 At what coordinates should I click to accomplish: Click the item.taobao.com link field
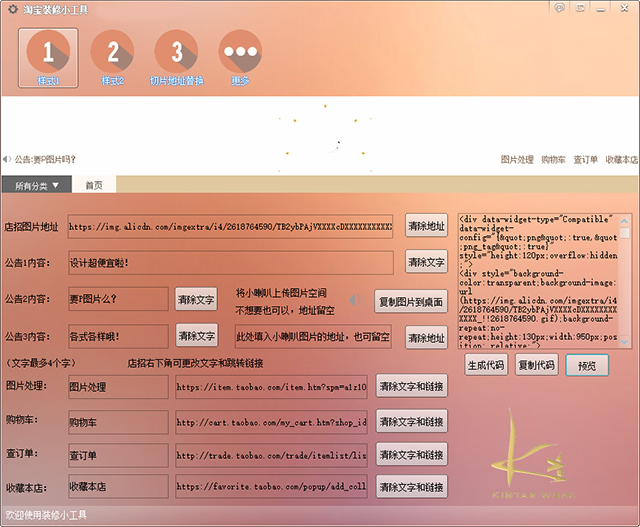271,387
